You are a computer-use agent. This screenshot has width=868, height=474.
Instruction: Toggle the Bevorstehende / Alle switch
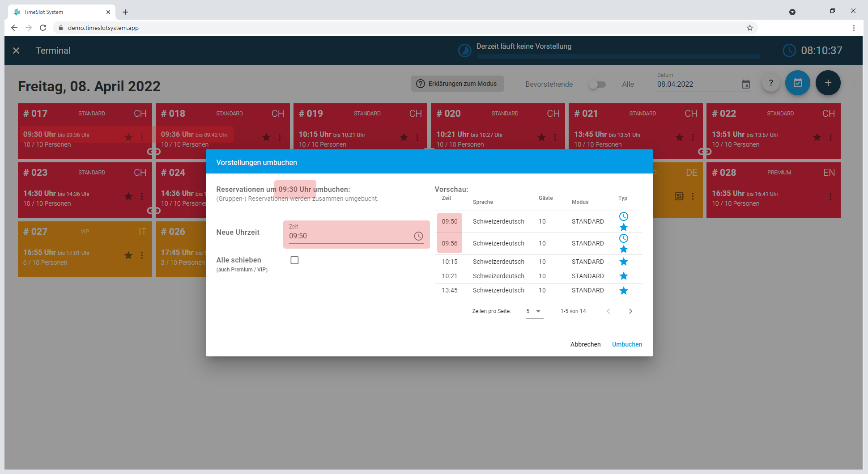pos(597,84)
